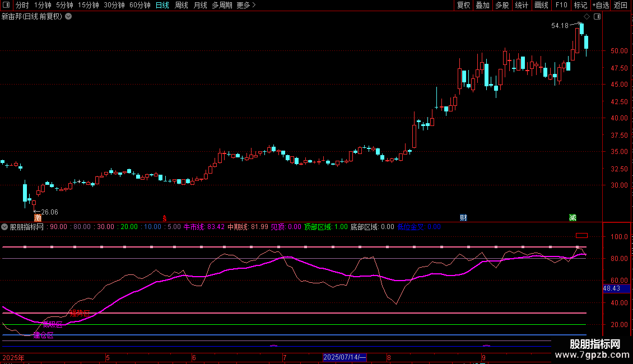Select the 60分钟 period tab
Screen dimensions: 633x364
click(x=139, y=6)
